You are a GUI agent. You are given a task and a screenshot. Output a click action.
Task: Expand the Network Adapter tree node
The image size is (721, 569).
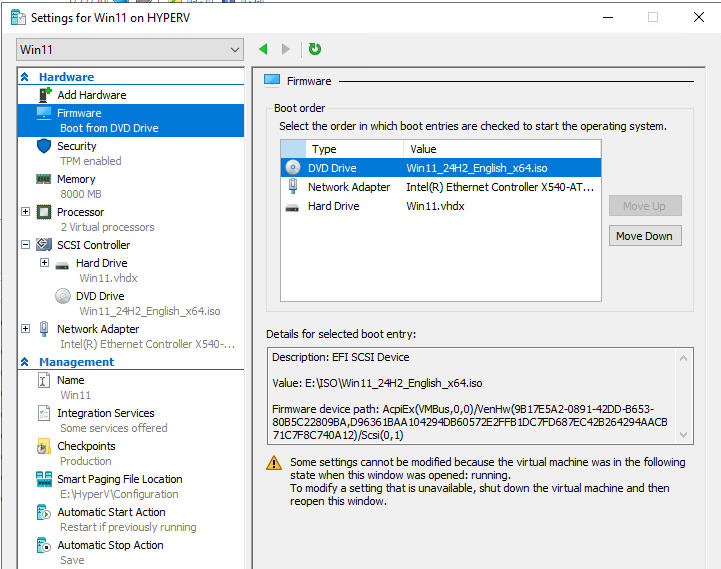pyautogui.click(x=26, y=328)
